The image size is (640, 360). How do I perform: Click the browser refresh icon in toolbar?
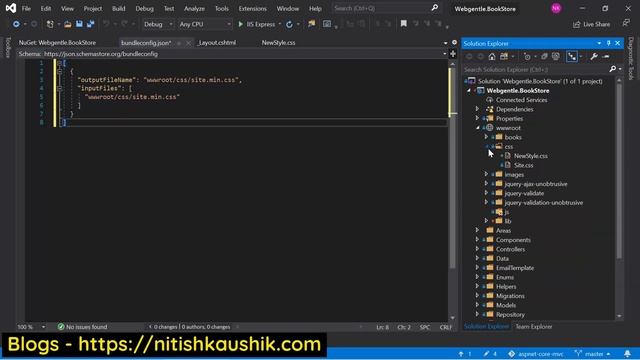(289, 24)
